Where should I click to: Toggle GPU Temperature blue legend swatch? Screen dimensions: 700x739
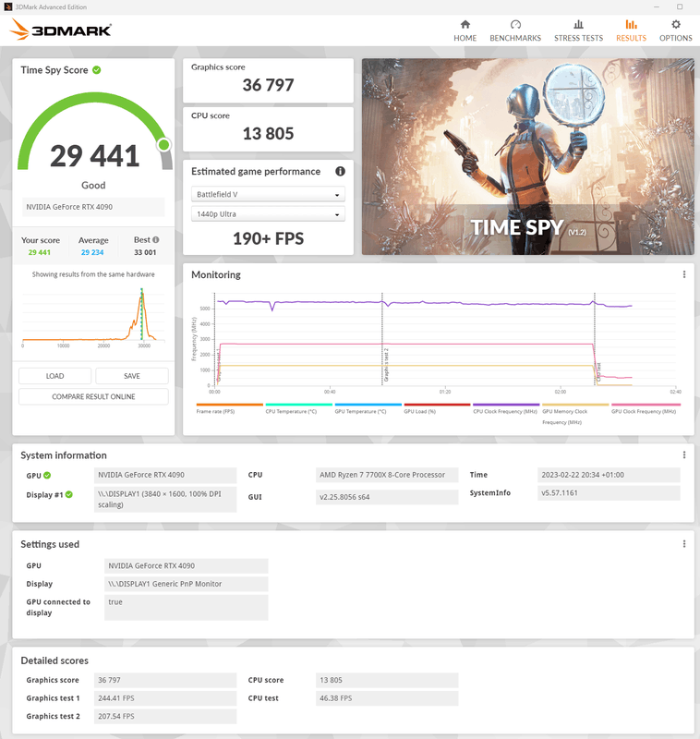[368, 405]
